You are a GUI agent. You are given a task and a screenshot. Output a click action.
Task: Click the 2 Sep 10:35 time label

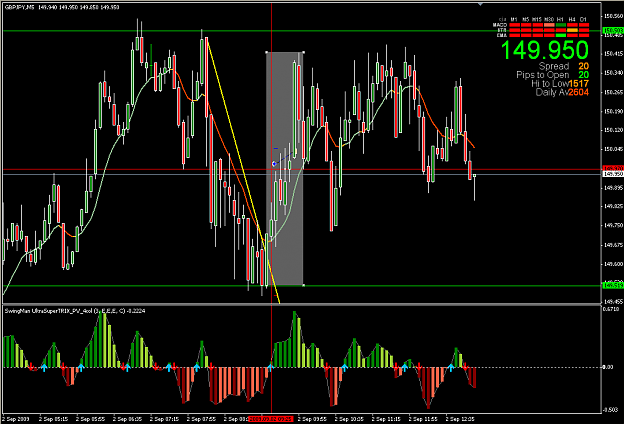click(x=349, y=419)
